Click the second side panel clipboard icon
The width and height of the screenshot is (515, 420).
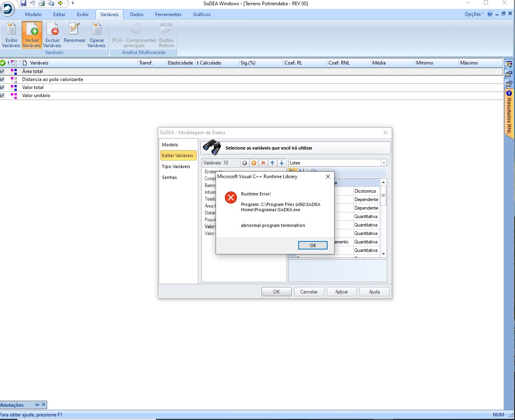pyautogui.click(x=509, y=74)
